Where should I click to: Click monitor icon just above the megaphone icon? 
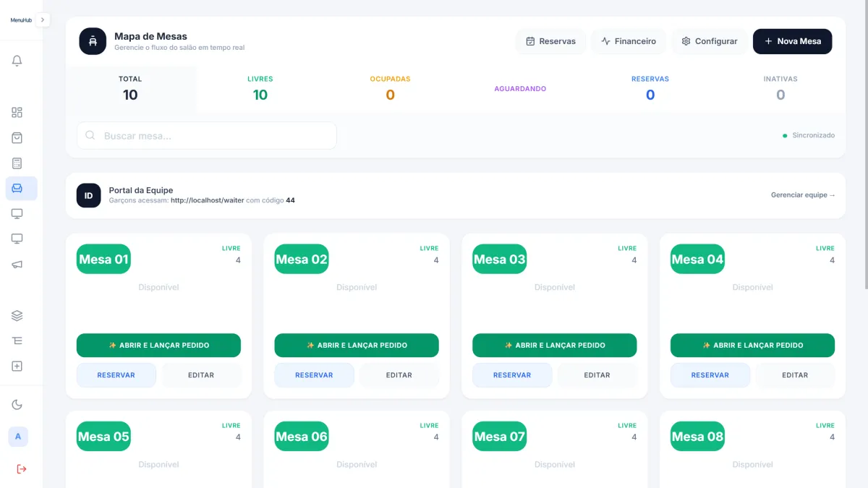coord(17,239)
